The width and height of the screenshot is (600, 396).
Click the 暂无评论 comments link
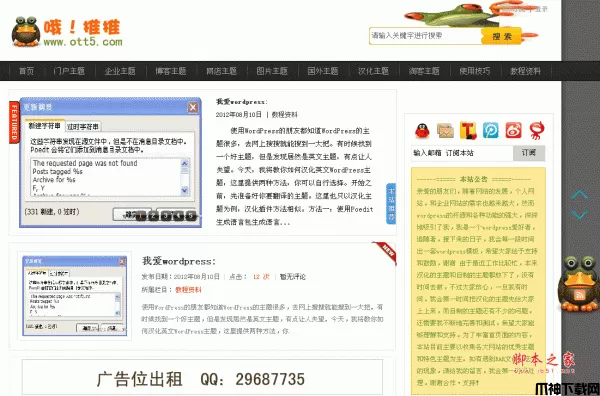click(x=293, y=277)
